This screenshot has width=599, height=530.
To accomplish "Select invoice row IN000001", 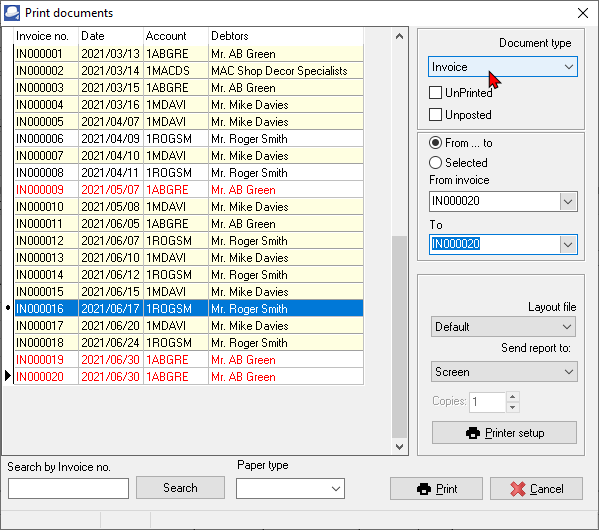I will point(189,54).
